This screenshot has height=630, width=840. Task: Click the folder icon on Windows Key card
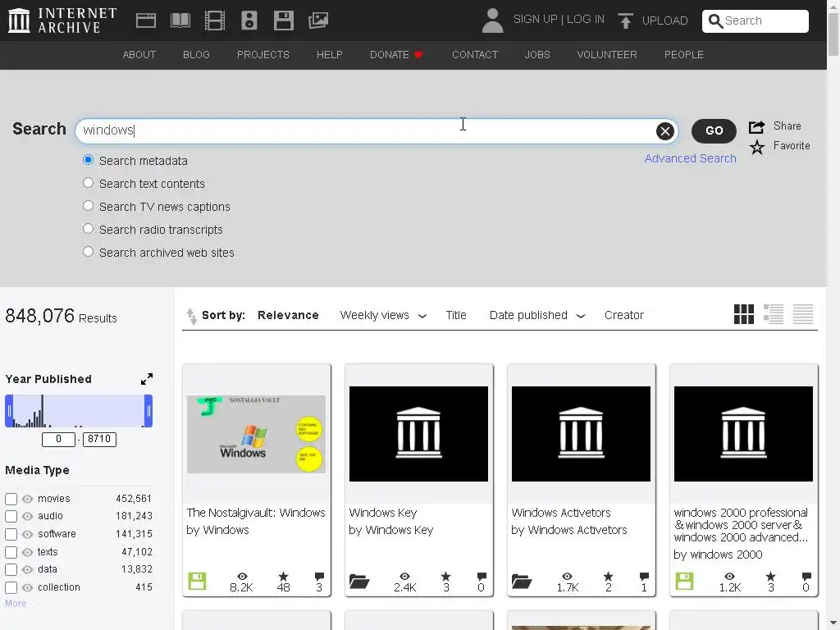359,582
